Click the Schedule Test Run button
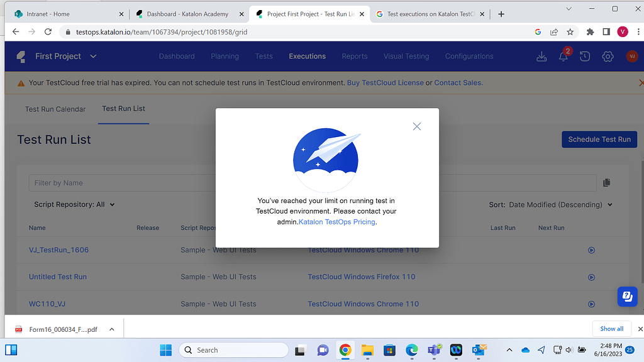The height and width of the screenshot is (362, 644). (599, 139)
